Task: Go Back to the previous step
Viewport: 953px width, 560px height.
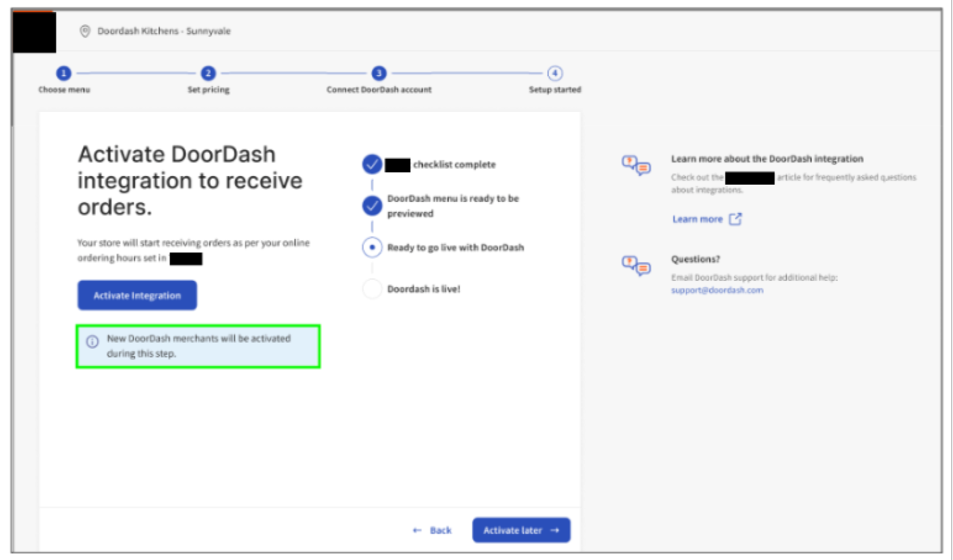Action: coord(432,530)
